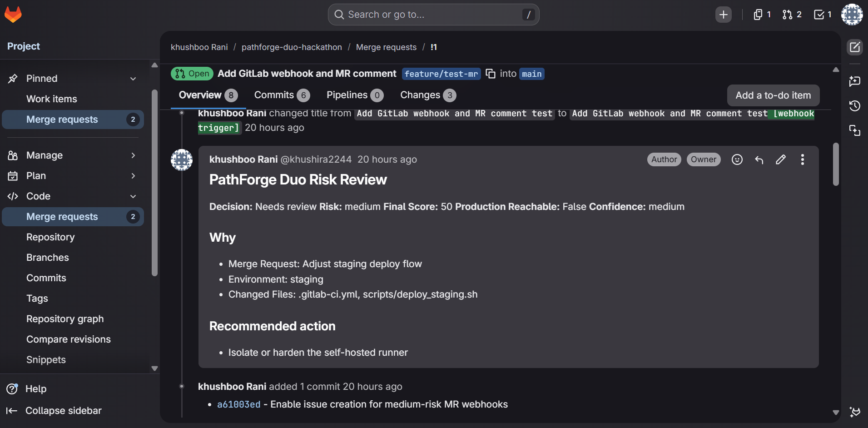Viewport: 868px width, 428px height.
Task: Open Repository in sidebar
Action: tap(73, 237)
